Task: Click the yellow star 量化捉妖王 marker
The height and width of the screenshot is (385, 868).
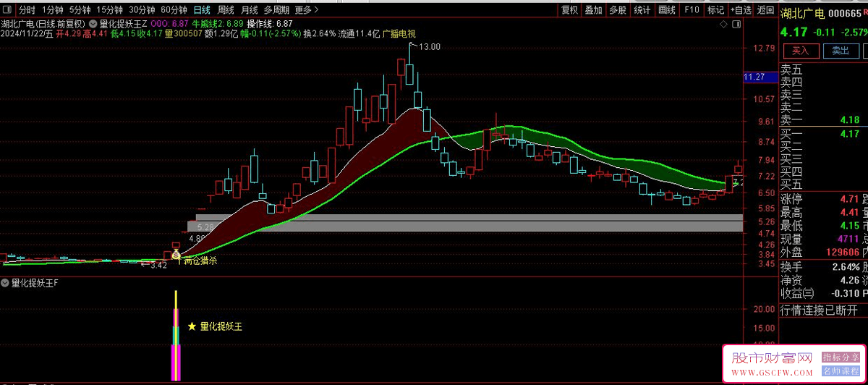Action: 192,327
